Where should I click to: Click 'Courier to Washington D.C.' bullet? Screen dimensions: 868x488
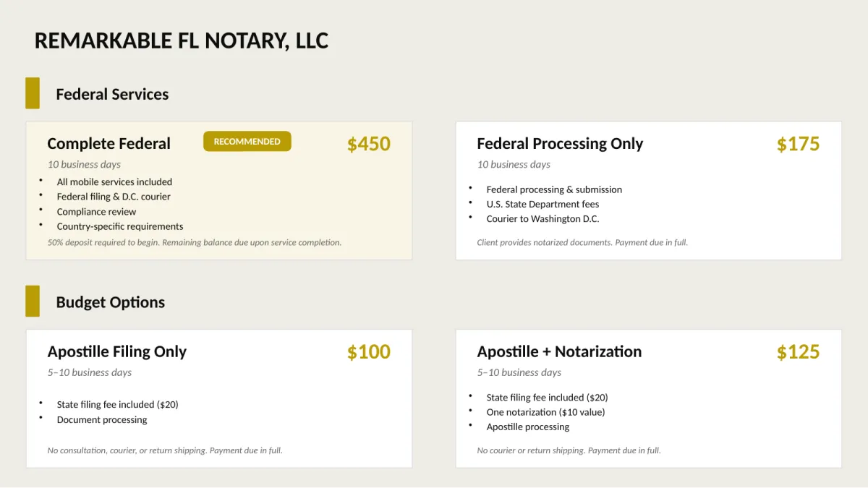[542, 219]
